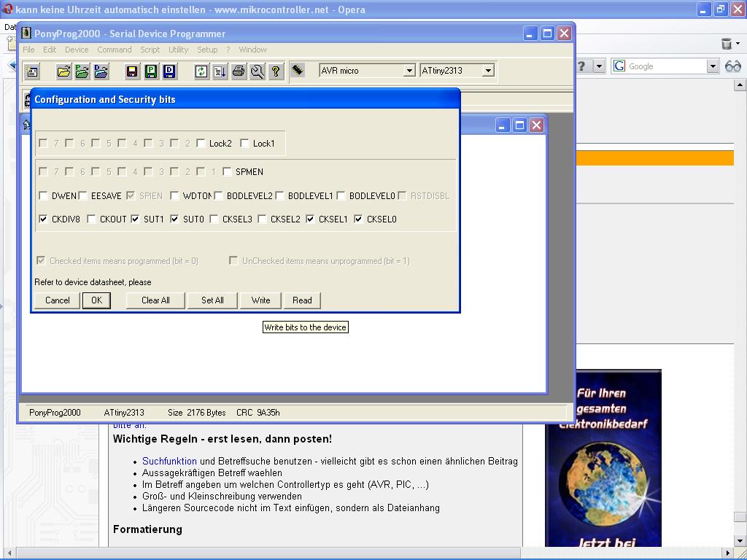Open the Utility menu

point(178,50)
